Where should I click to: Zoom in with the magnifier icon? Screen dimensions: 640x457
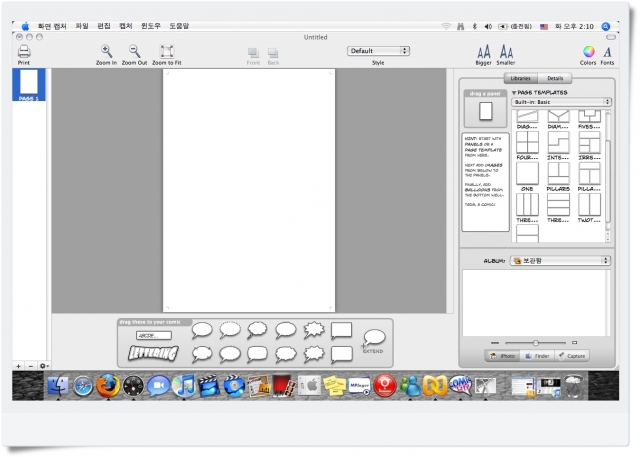[106, 52]
